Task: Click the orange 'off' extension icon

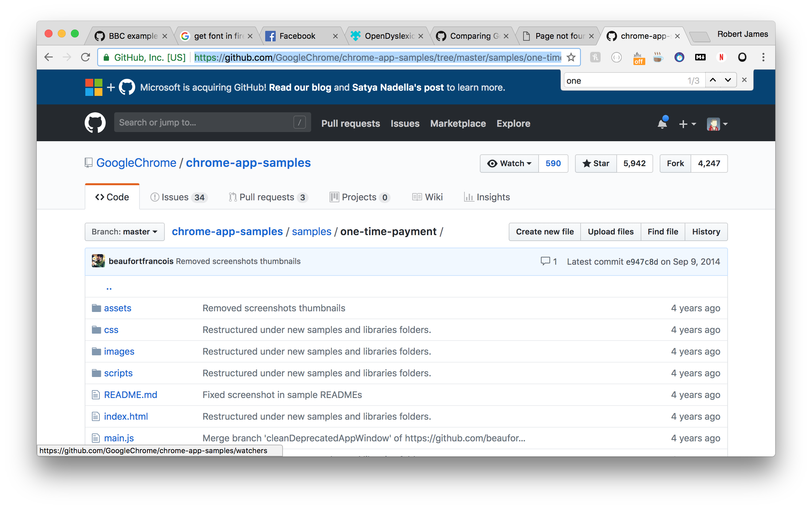Action: coord(638,58)
